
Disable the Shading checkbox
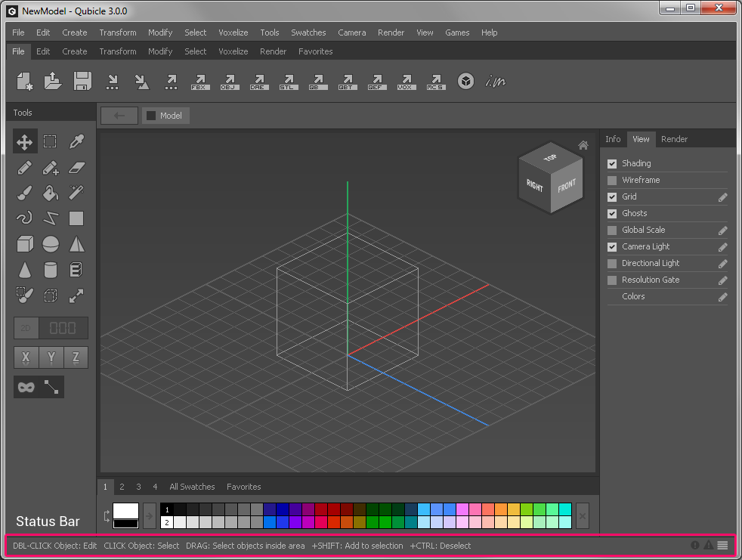click(x=612, y=163)
